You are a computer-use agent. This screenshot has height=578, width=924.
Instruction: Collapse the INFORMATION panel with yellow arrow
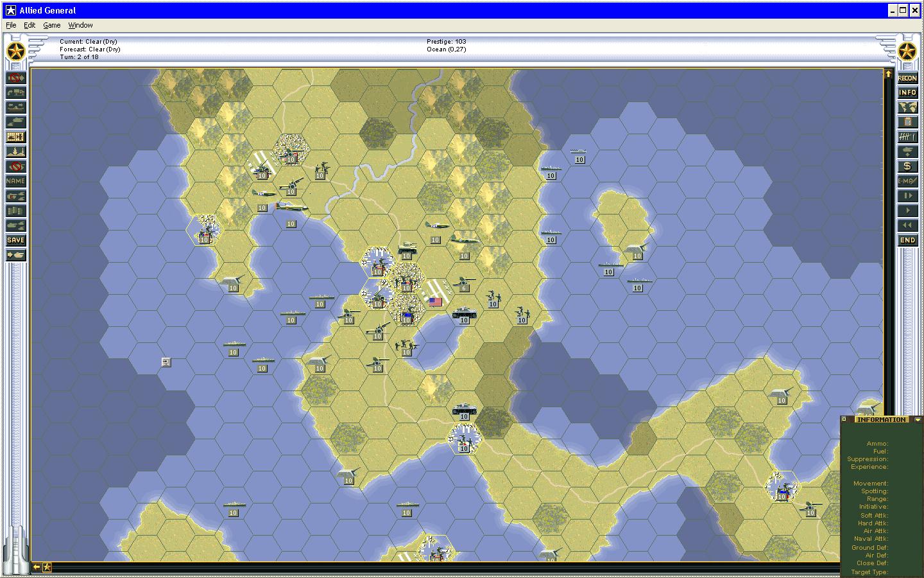pyautogui.click(x=918, y=419)
